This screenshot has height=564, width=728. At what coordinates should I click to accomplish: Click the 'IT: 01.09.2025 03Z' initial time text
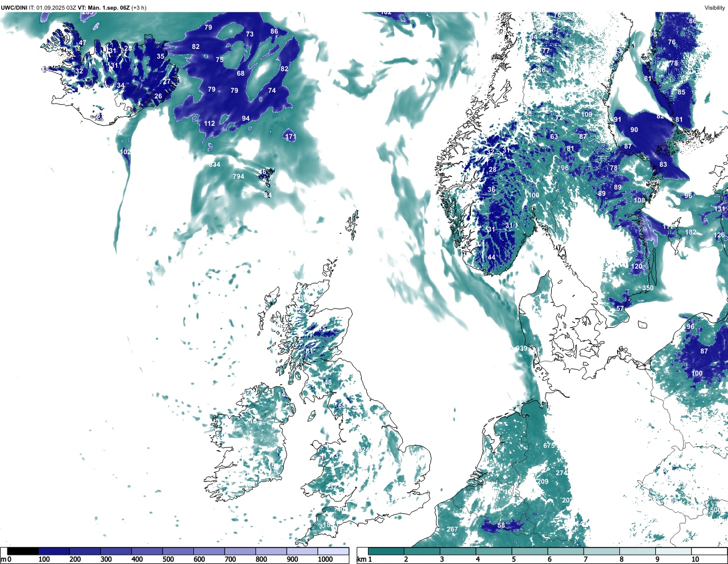(53, 7)
